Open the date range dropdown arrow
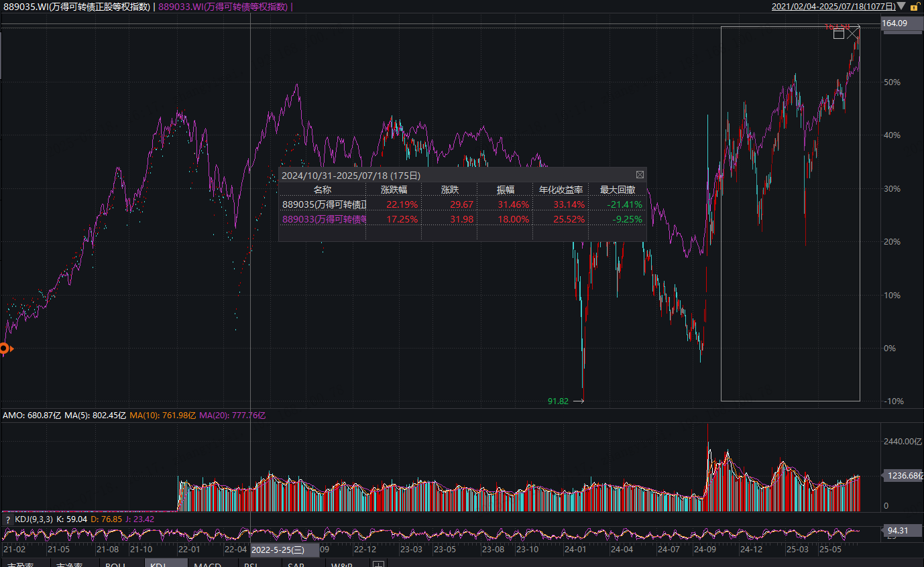 point(902,7)
